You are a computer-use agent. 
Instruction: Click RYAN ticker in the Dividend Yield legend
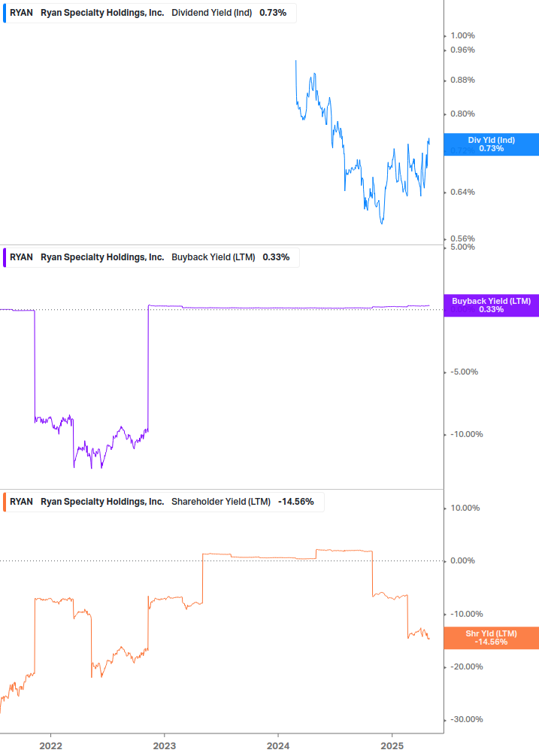tap(21, 13)
